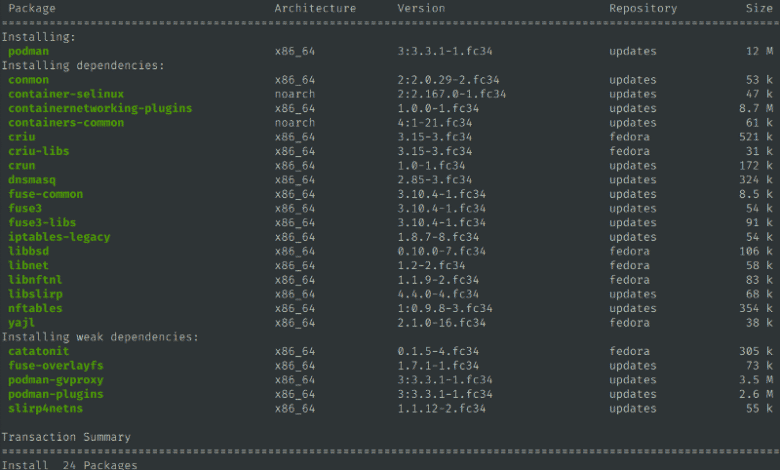Click the fedora repository of catatonit
780x470 pixels.
(x=629, y=351)
